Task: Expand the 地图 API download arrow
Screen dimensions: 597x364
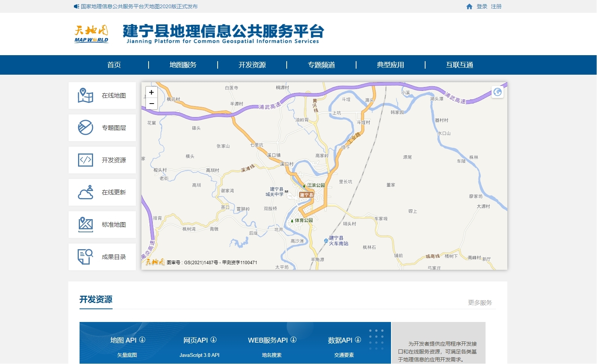Action: click(142, 340)
